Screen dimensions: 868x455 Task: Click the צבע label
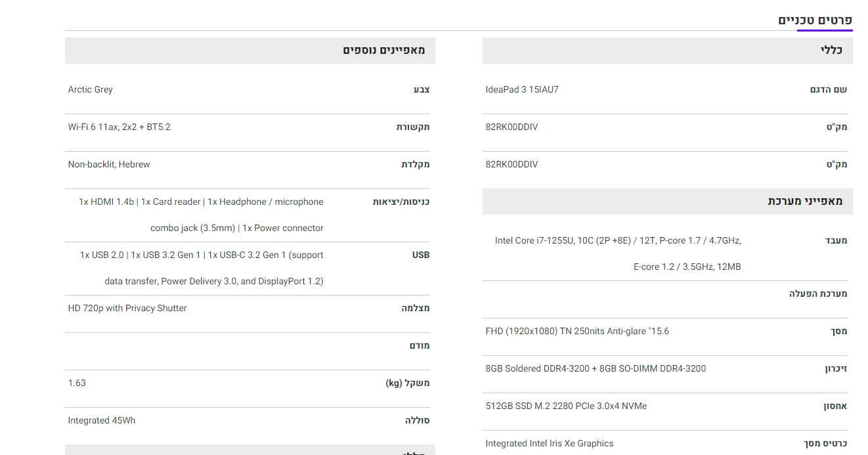422,89
